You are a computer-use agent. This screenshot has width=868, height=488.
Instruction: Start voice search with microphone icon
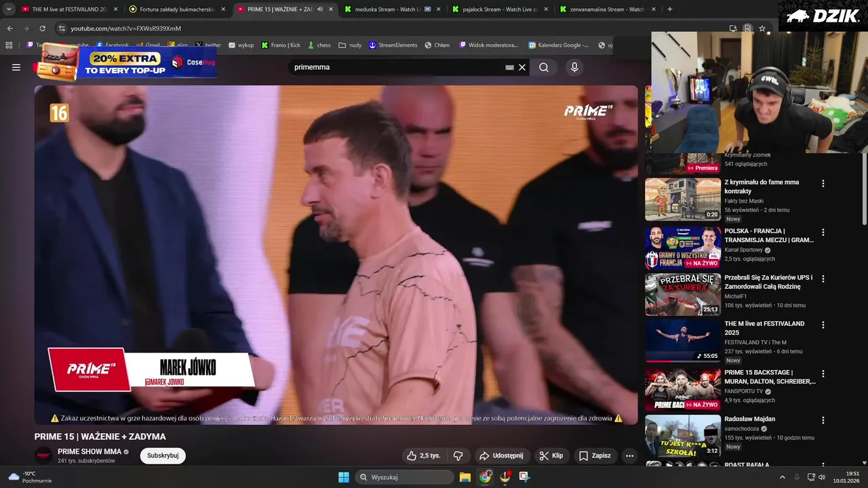pyautogui.click(x=574, y=67)
